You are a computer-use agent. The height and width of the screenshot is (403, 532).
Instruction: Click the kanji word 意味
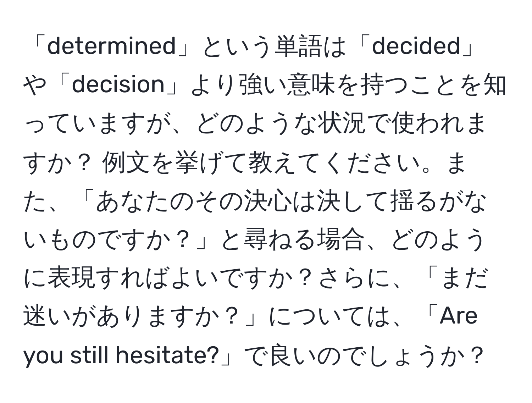click(306, 85)
